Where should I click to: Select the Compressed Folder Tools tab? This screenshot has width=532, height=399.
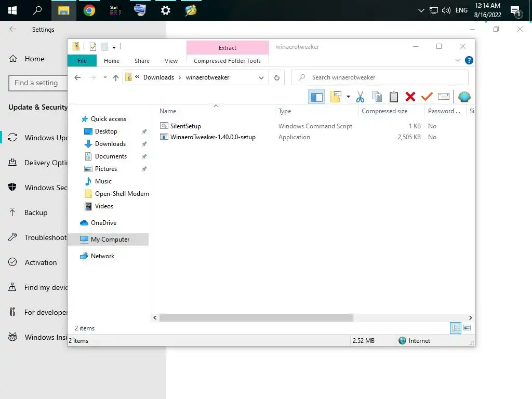point(228,61)
